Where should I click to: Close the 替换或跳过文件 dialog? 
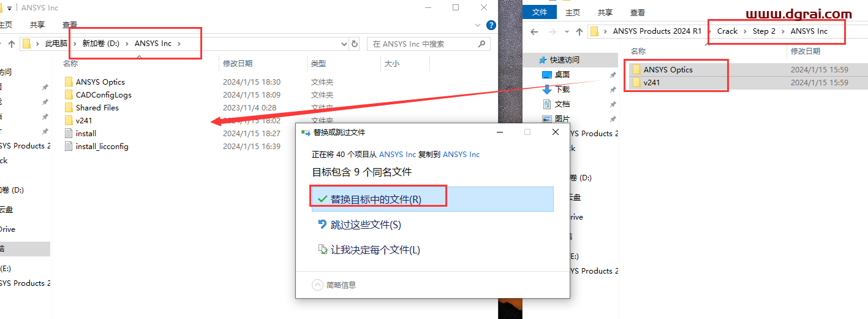556,132
